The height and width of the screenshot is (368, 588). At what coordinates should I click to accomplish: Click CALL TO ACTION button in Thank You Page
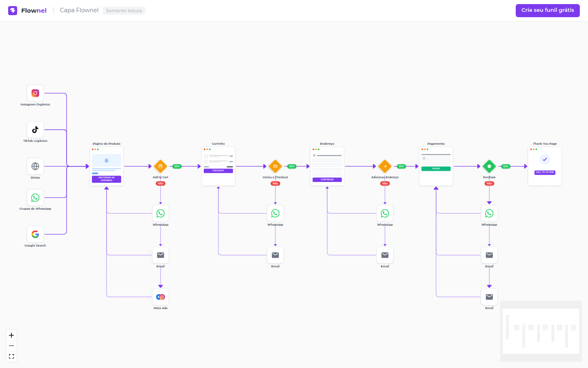(x=545, y=173)
